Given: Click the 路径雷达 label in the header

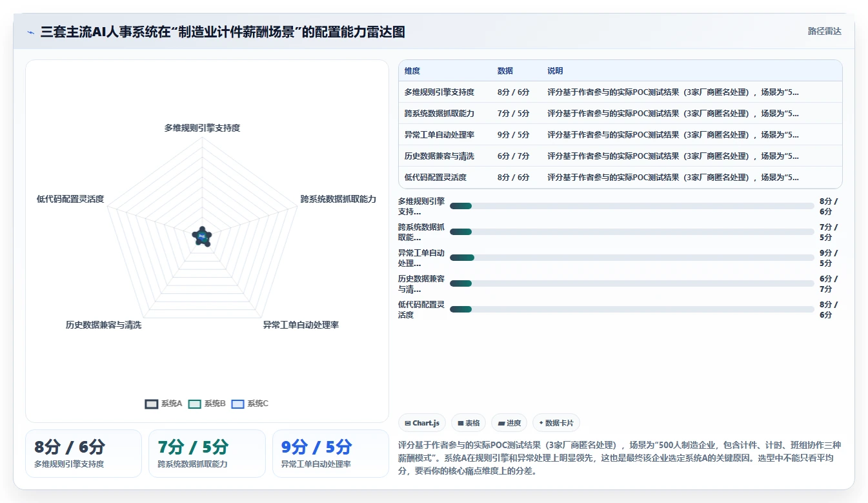Looking at the screenshot, I should [x=824, y=31].
